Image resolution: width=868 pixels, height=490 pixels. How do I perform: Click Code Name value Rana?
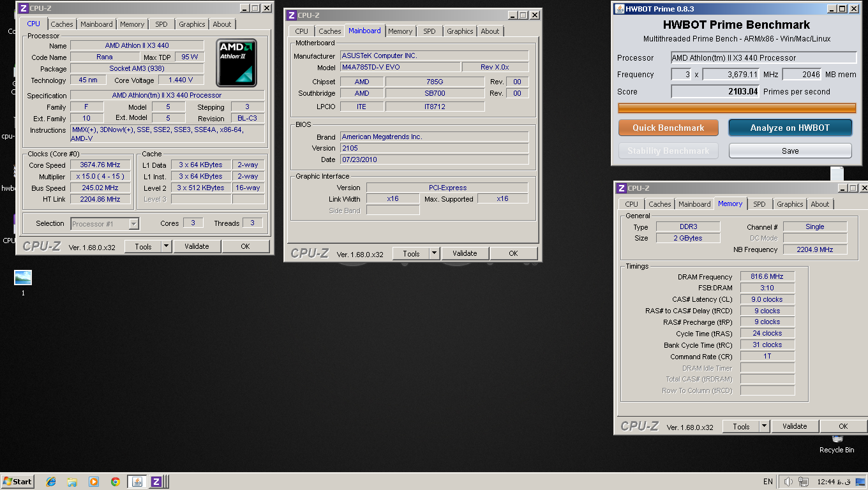pyautogui.click(x=105, y=57)
